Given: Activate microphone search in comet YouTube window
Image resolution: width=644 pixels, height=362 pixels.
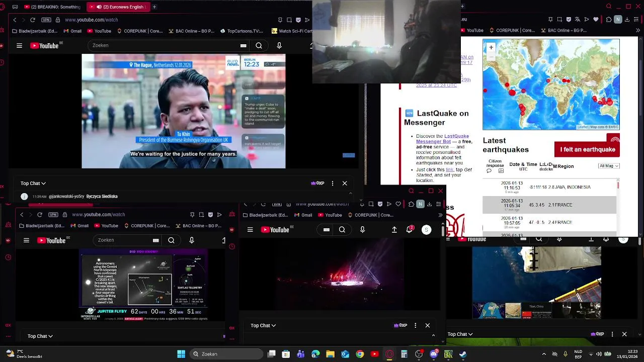Looking at the screenshot, I should [192, 240].
